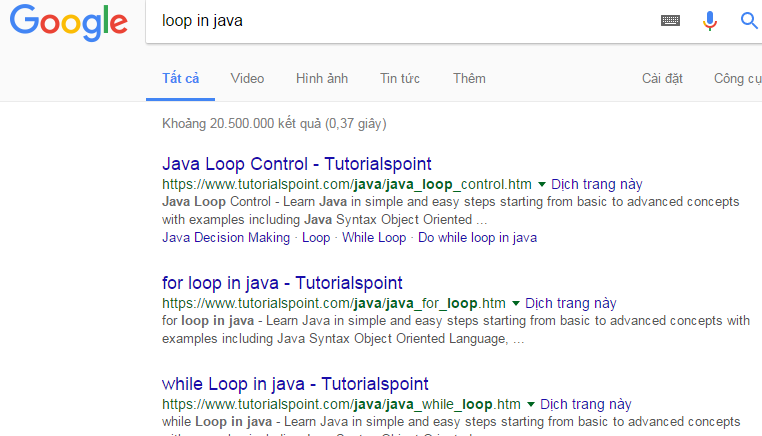This screenshot has width=762, height=436.
Task: Open the on-screen keyboard icon
Action: tap(671, 21)
